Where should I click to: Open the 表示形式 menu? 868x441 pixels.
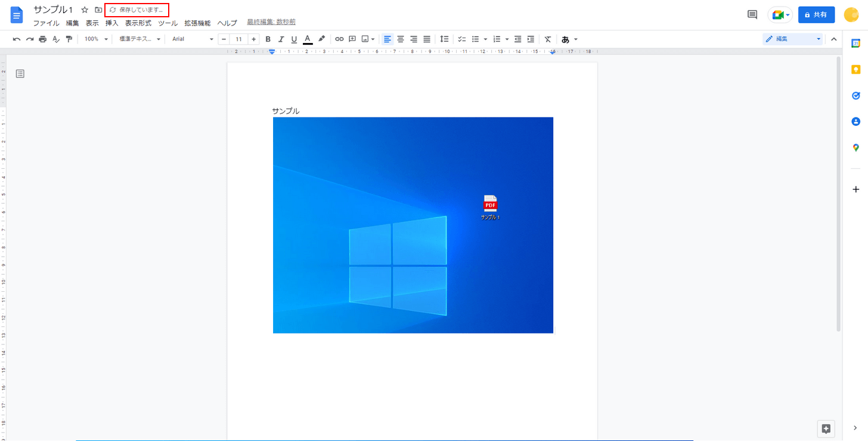[x=138, y=23]
